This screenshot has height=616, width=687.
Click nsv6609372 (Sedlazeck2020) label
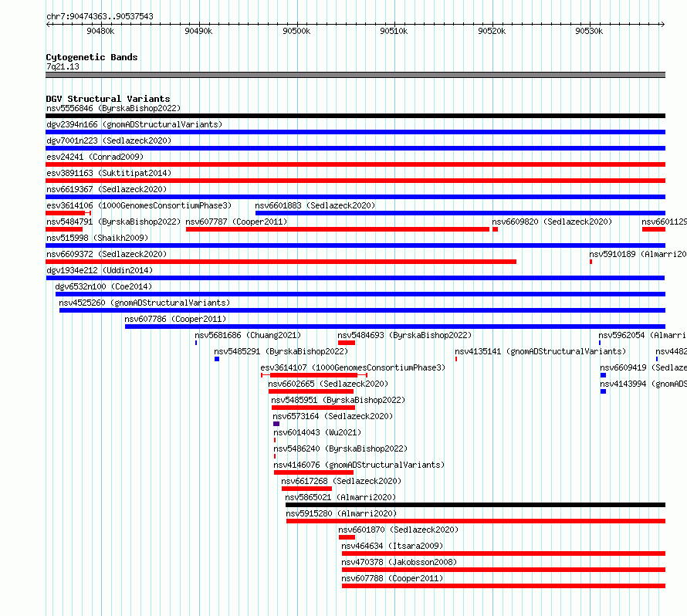[107, 254]
